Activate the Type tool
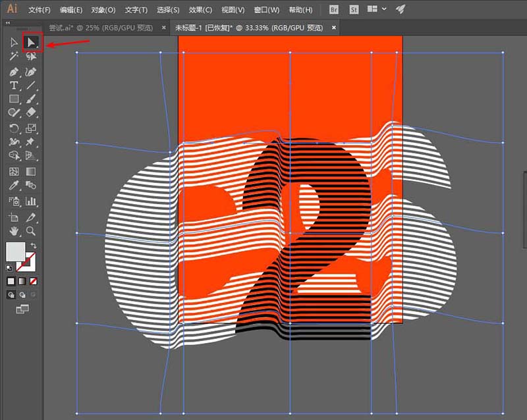This screenshot has width=527, height=420. pos(14,86)
